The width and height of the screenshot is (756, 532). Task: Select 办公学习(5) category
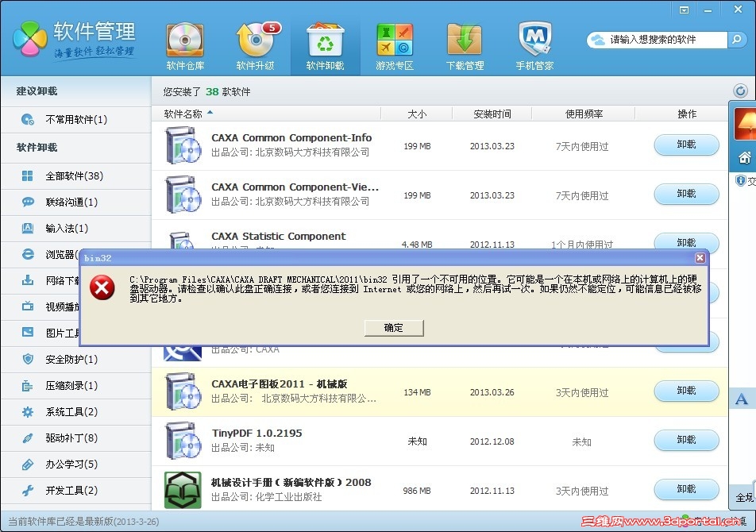pos(75,464)
